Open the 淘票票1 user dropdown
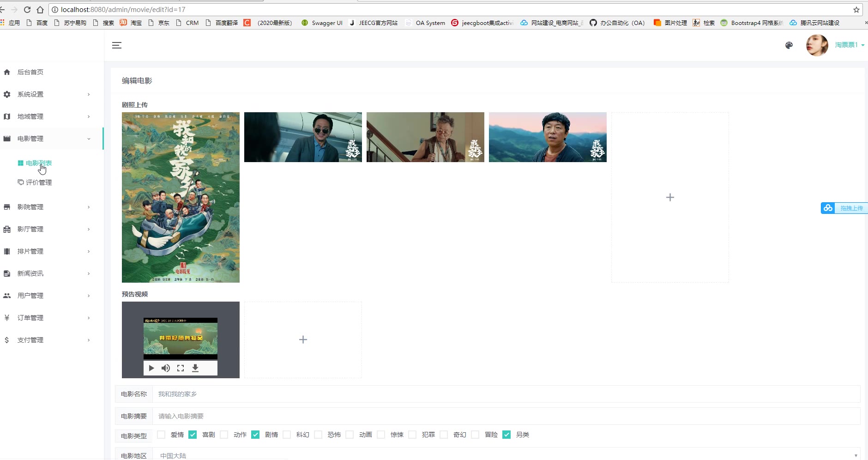Viewport: 868px width, 460px height. pyautogui.click(x=850, y=45)
